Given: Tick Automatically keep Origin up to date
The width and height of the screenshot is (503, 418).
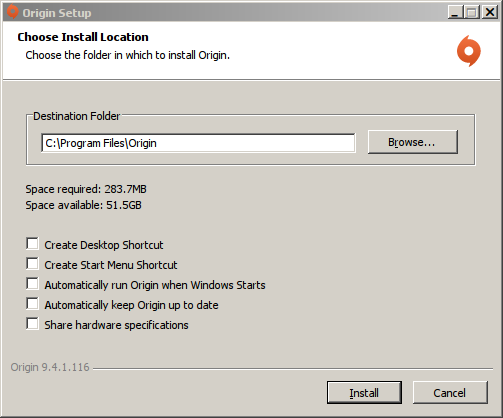Looking at the screenshot, I should click(x=32, y=304).
